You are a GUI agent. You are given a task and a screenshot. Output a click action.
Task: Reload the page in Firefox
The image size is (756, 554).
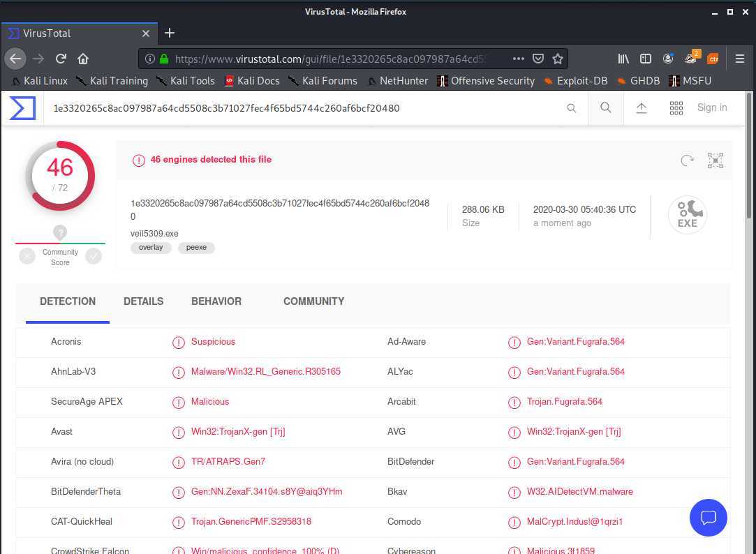[x=61, y=59]
